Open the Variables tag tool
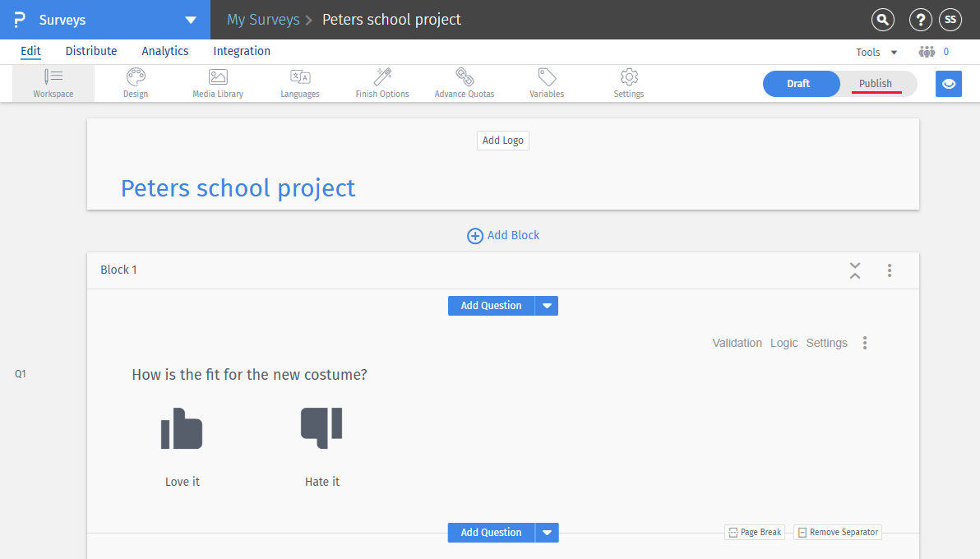 coord(547,83)
